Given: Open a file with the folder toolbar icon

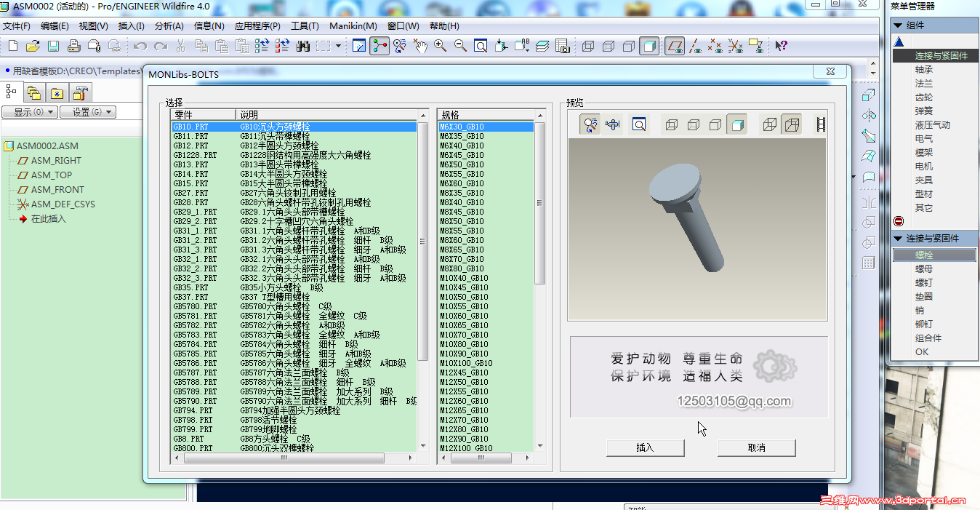Looking at the screenshot, I should (x=33, y=46).
